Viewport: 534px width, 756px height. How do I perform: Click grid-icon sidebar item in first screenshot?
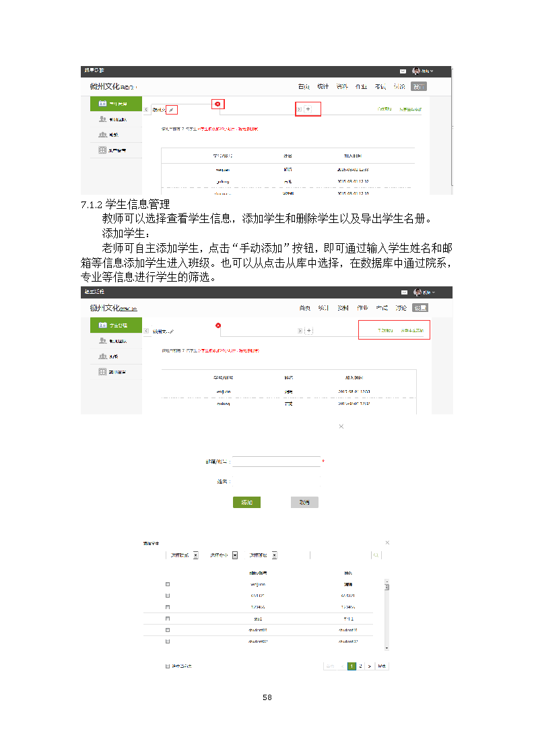(x=116, y=150)
